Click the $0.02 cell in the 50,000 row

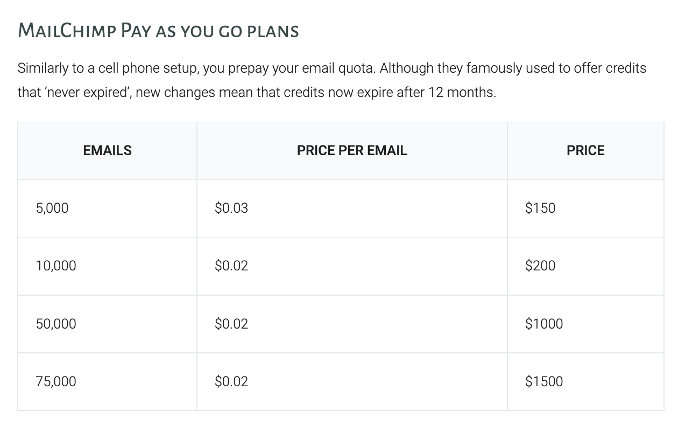point(231,324)
